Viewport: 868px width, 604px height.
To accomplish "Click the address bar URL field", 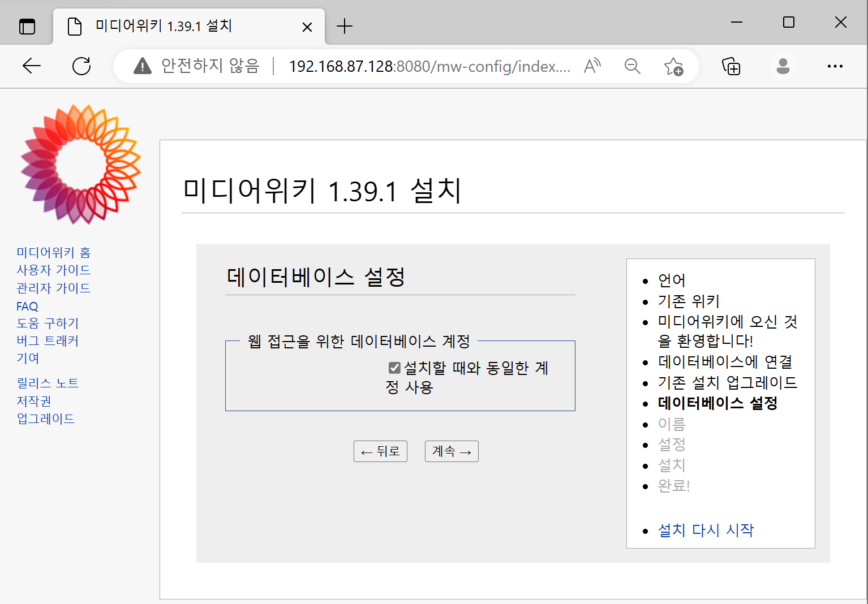I will point(429,66).
